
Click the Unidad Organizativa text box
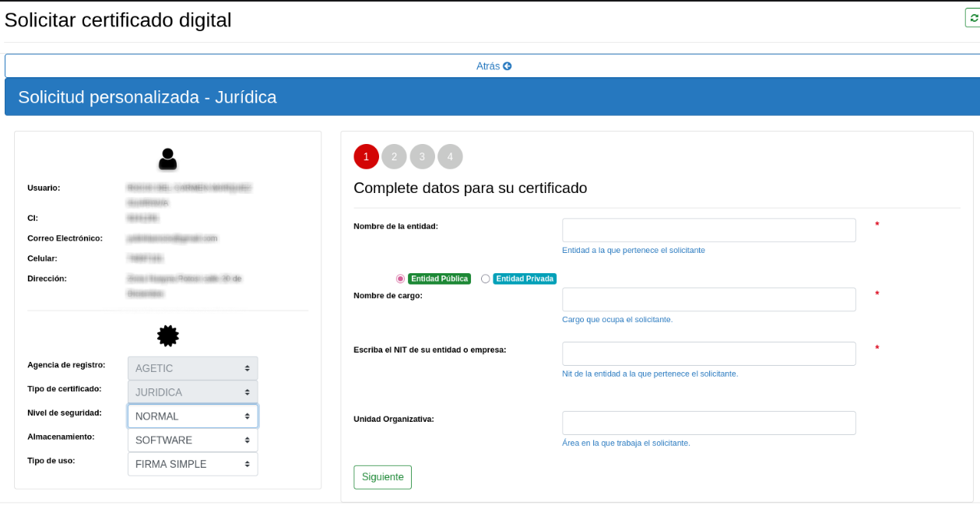(708, 423)
